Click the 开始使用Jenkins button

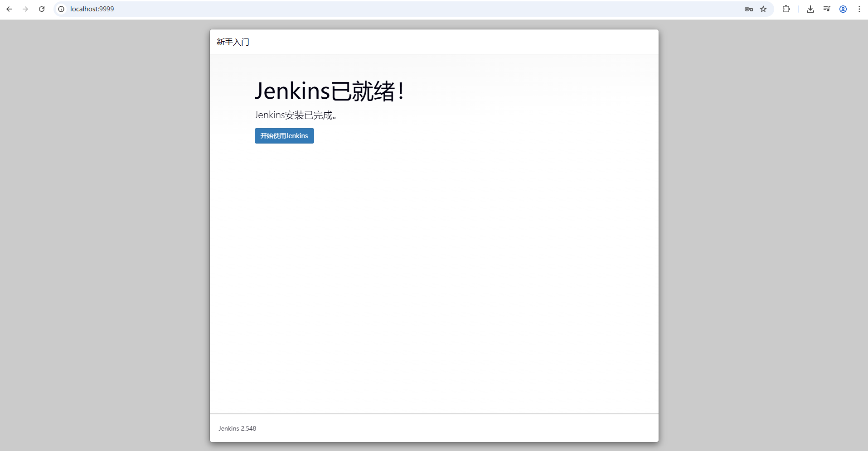[x=284, y=136]
